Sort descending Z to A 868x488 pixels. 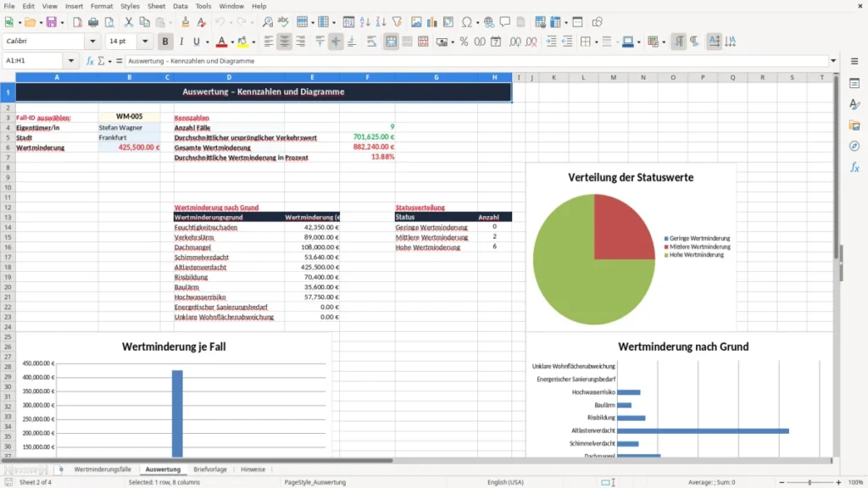pos(381,22)
